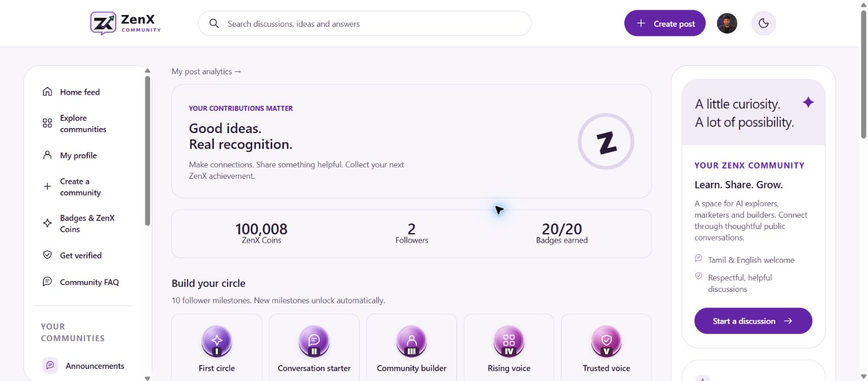Focus the search discussions input field
Image resolution: width=868 pixels, height=381 pixels.
[x=365, y=23]
